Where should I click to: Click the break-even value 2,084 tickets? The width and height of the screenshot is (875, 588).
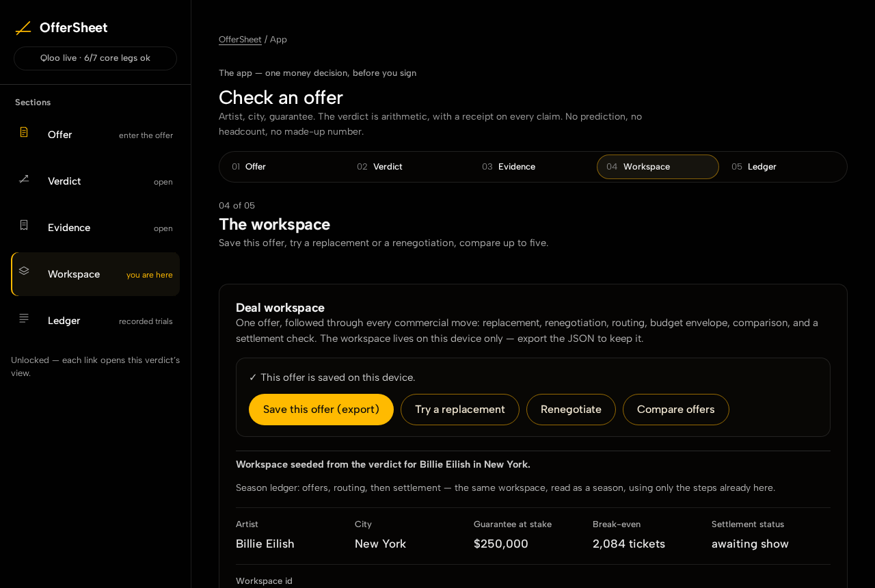(x=629, y=544)
